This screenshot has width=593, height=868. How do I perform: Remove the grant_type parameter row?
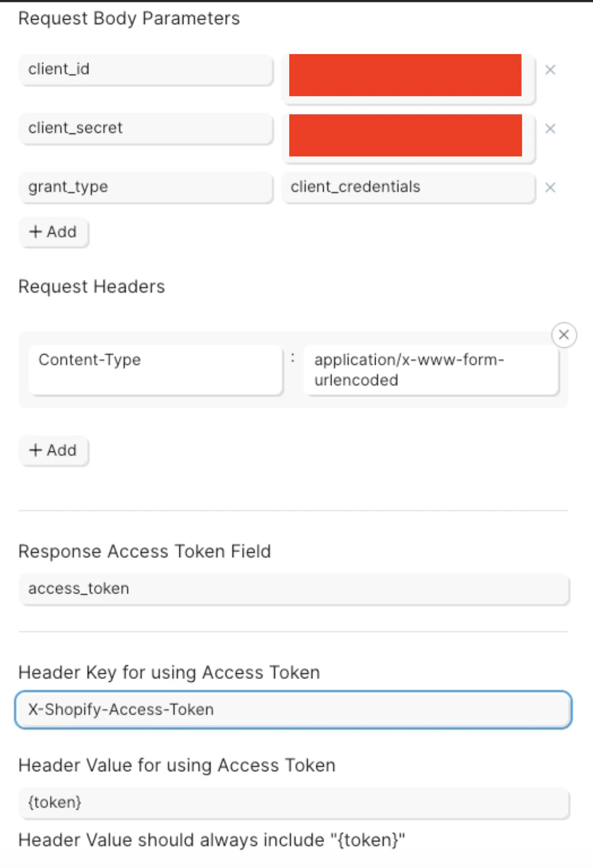[x=550, y=187]
